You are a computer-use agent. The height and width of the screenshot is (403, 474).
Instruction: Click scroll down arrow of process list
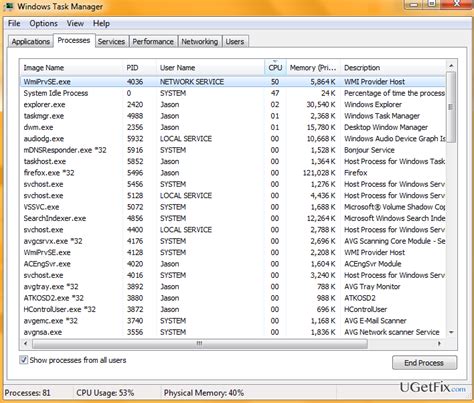click(451, 332)
